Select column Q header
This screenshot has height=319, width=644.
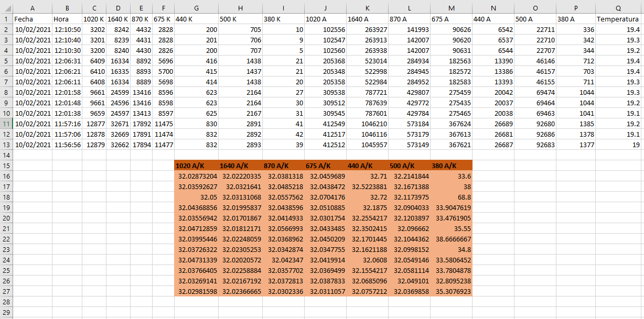point(619,8)
